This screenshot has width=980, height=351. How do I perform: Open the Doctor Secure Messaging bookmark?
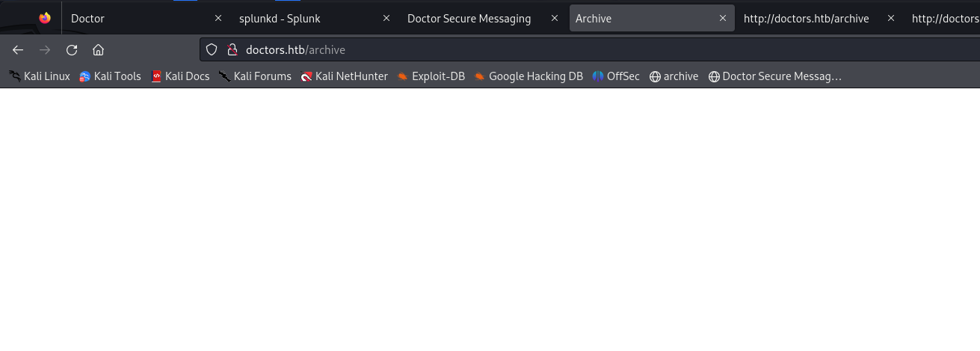[x=774, y=76]
